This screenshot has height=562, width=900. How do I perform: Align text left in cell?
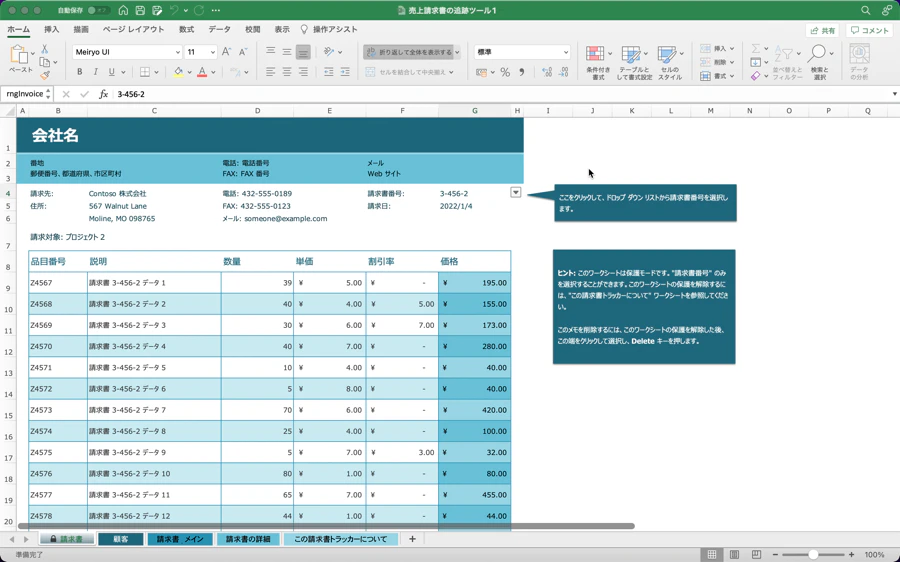point(270,72)
